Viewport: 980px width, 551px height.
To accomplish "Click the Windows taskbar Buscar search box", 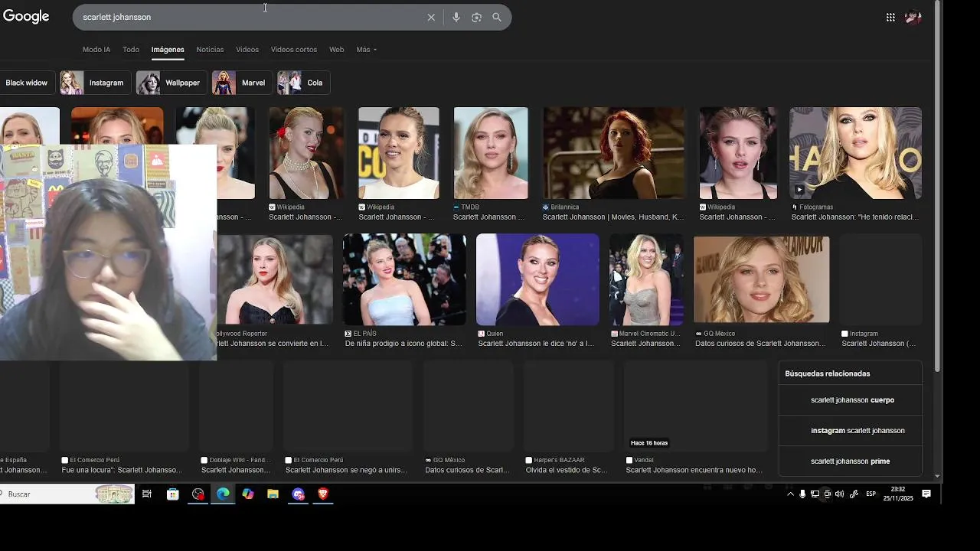I will pos(67,494).
